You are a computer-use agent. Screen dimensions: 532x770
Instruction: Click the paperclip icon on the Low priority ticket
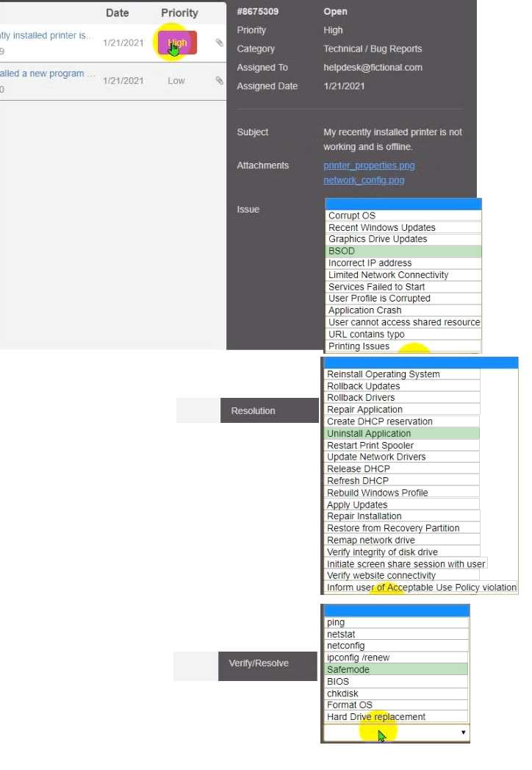pyautogui.click(x=219, y=81)
